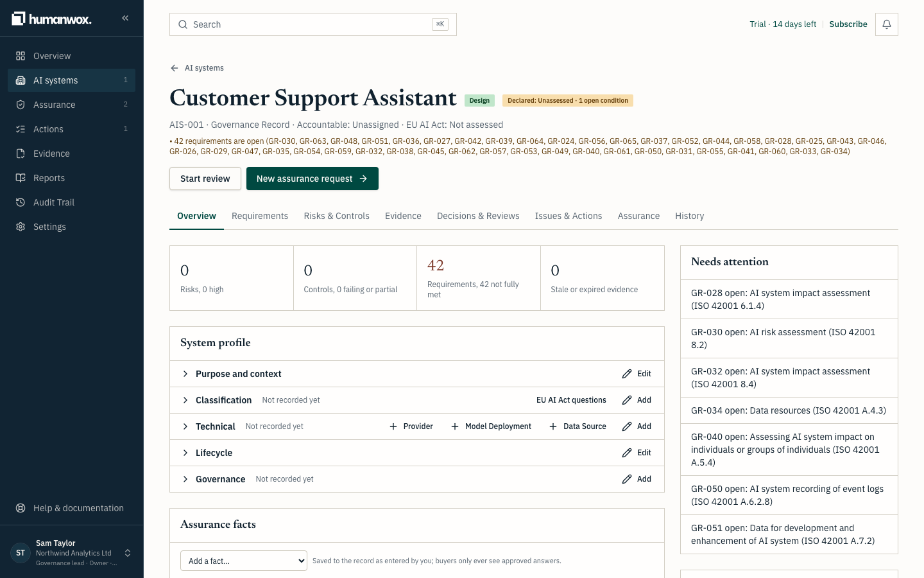
Task: Add Governance details
Action: (637, 479)
